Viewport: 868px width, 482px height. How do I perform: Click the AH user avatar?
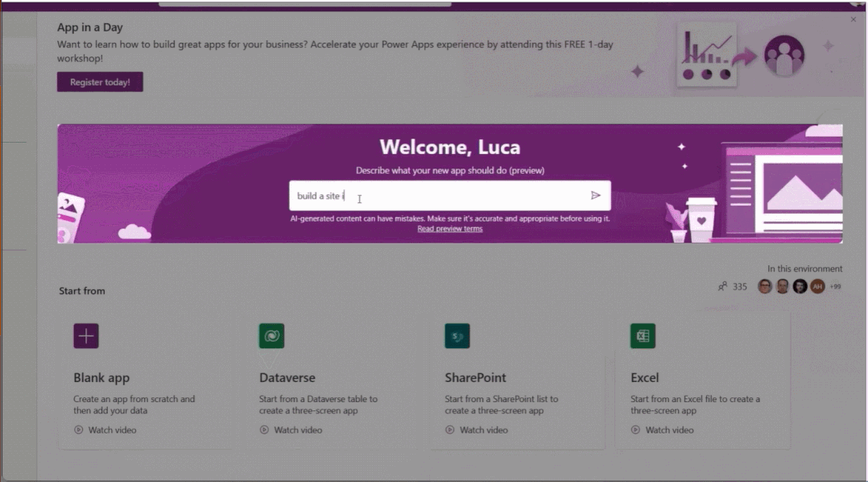[x=817, y=286]
